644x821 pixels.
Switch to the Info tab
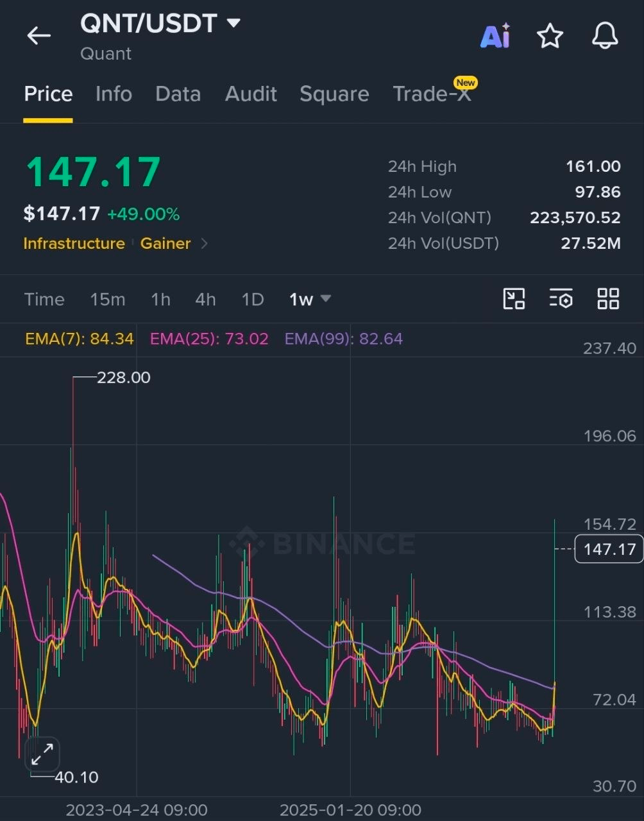point(114,94)
